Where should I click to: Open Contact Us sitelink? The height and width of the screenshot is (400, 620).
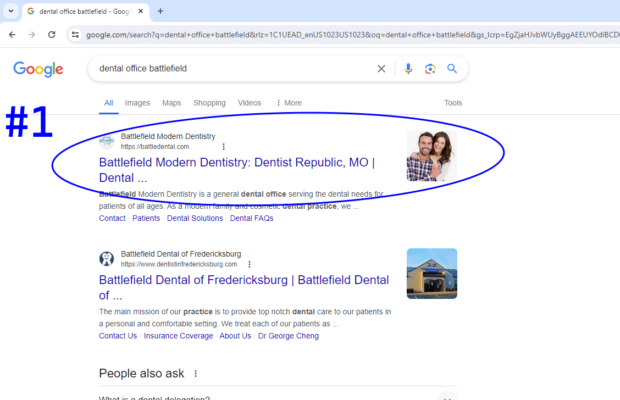118,336
